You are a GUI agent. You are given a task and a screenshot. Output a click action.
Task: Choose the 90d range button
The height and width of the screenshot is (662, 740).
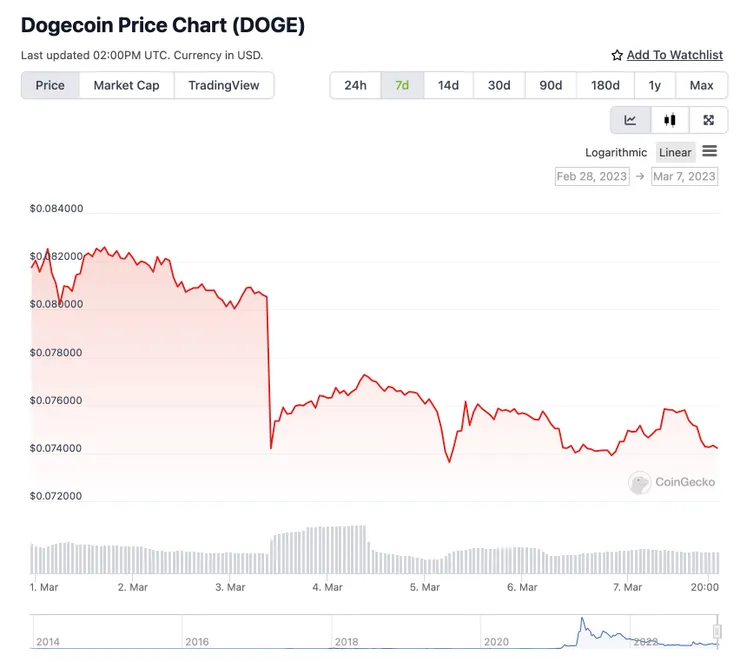pyautogui.click(x=550, y=85)
